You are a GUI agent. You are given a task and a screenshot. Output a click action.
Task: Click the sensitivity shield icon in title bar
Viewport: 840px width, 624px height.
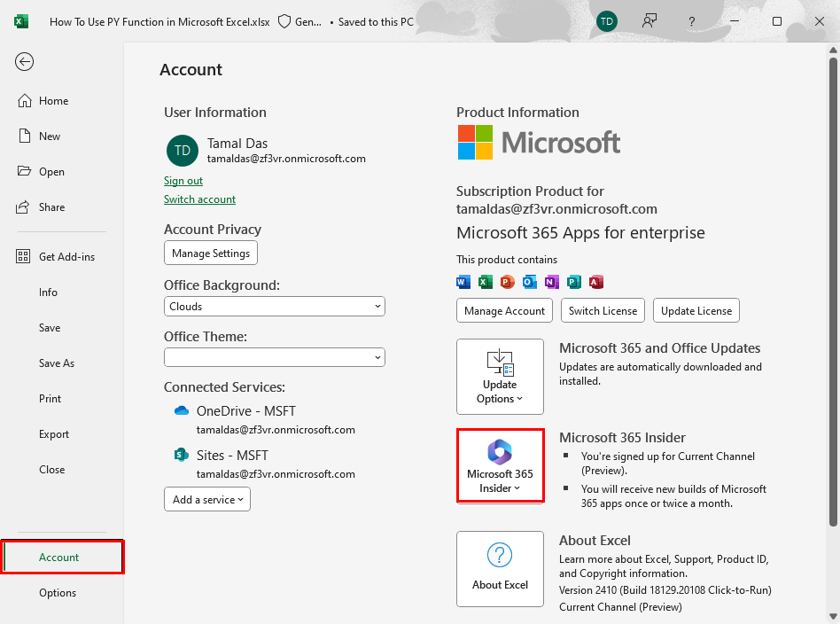click(x=284, y=21)
